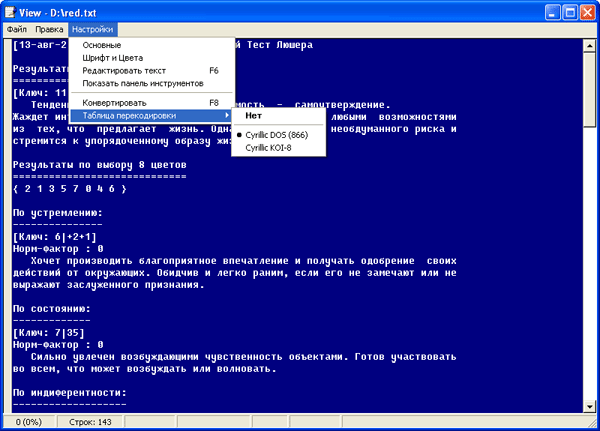Choose Основные settings entry
The width and height of the screenshot is (600, 431).
point(152,45)
